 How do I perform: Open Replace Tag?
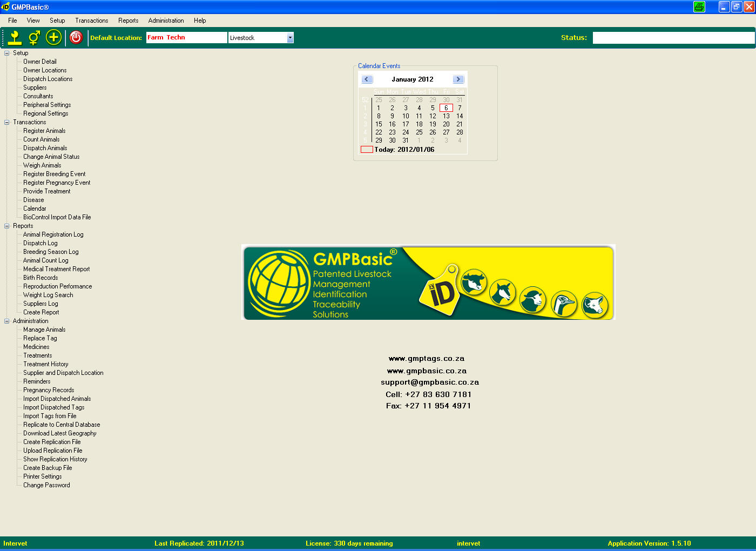pos(40,338)
